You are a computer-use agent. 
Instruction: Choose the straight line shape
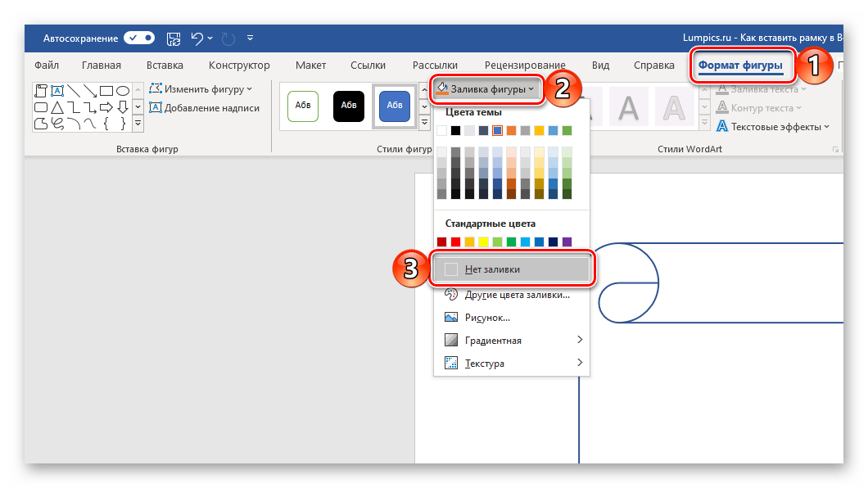[x=74, y=91]
